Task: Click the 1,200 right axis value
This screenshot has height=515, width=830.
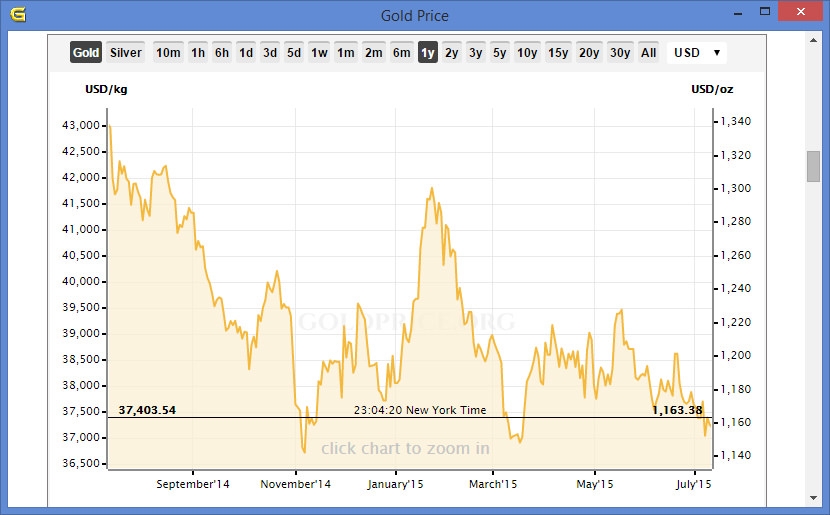Action: [736, 356]
